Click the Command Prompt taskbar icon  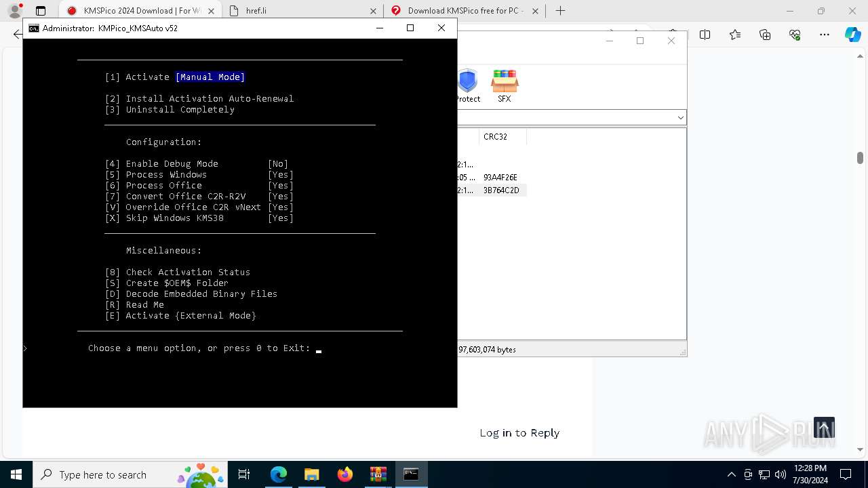[x=411, y=474]
